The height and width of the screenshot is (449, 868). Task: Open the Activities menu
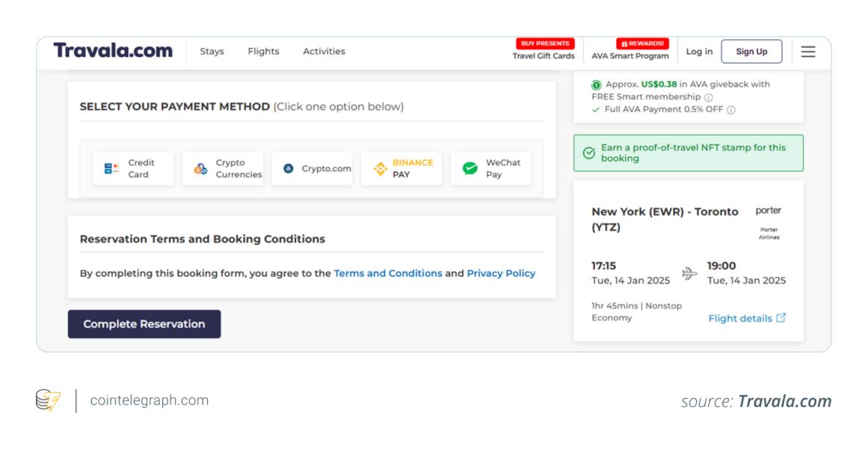pos(324,52)
